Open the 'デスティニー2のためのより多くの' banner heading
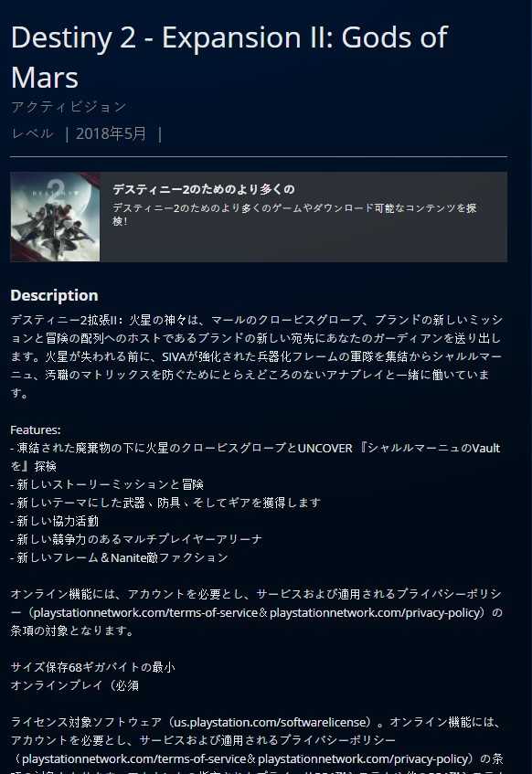This screenshot has height=774, width=532. click(x=204, y=189)
